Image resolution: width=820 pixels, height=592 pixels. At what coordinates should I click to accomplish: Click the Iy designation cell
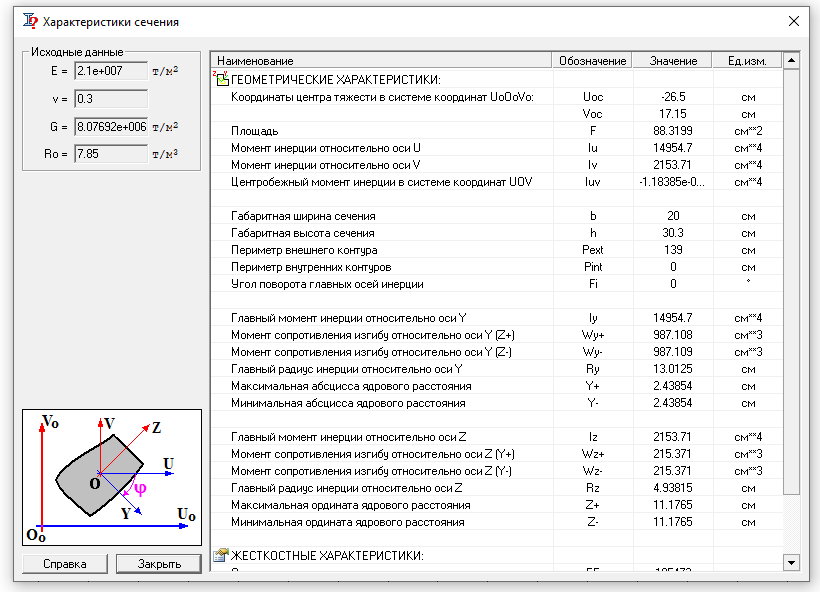coord(593,318)
